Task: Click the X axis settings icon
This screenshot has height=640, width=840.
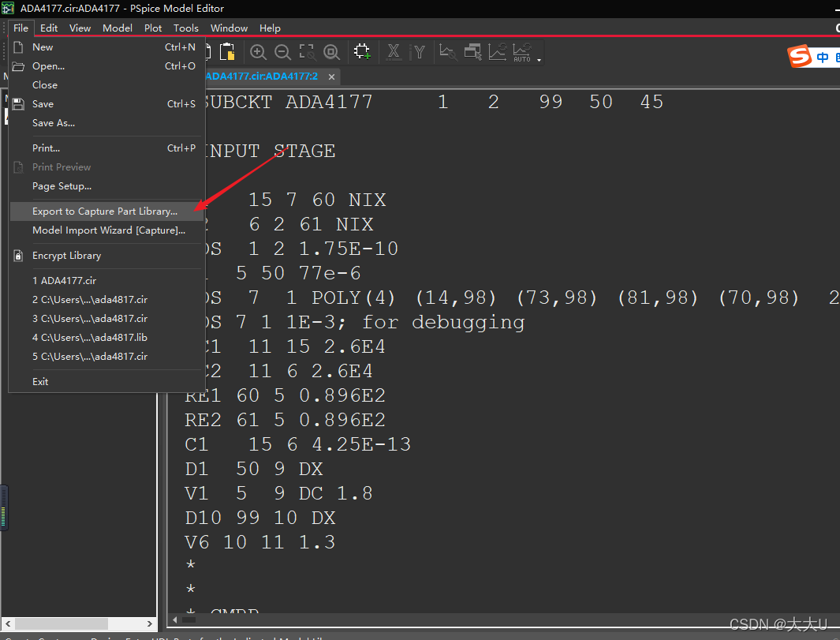Action: 394,52
